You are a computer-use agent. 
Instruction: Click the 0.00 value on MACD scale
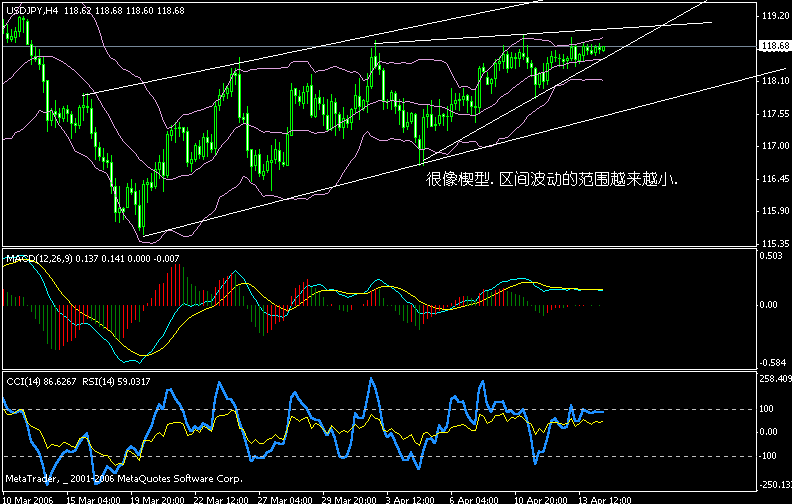tap(769, 305)
